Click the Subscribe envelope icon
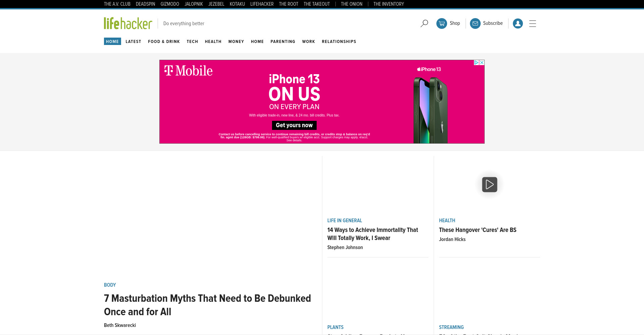The width and height of the screenshot is (644, 335). (x=475, y=23)
